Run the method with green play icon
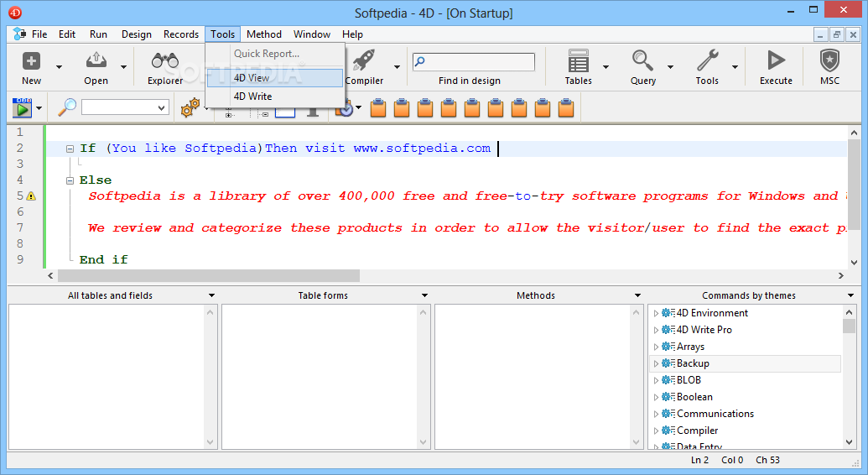The width and height of the screenshot is (868, 475). [x=22, y=107]
